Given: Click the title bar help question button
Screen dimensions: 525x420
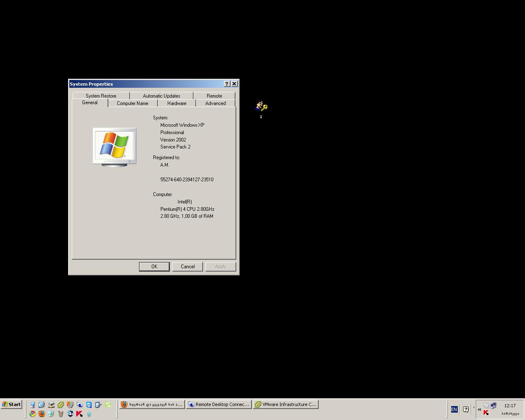Looking at the screenshot, I should [227, 84].
